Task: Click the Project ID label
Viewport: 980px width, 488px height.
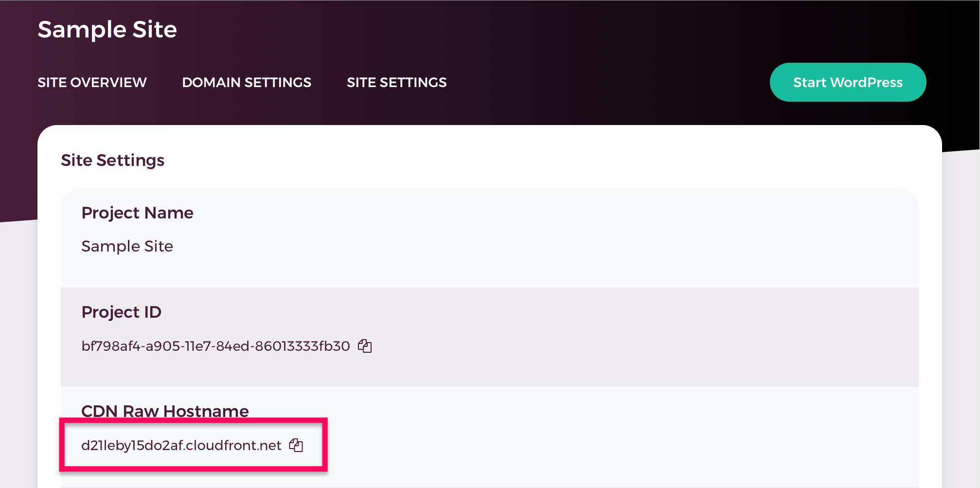Action: pos(122,312)
